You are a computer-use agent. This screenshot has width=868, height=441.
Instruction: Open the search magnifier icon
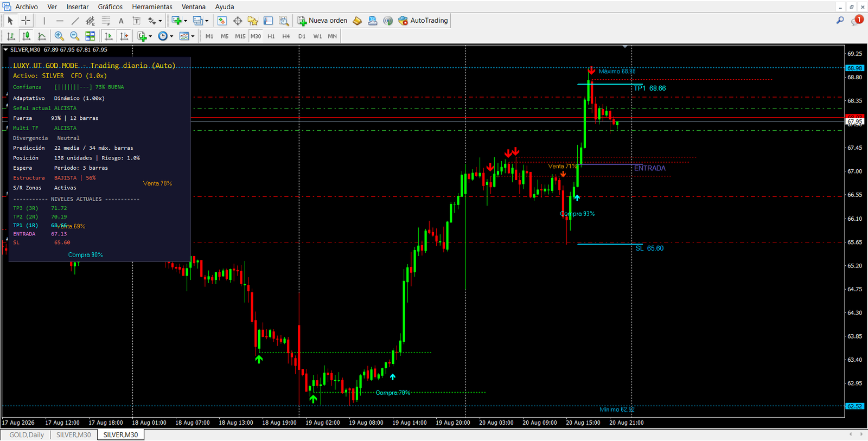(x=840, y=20)
